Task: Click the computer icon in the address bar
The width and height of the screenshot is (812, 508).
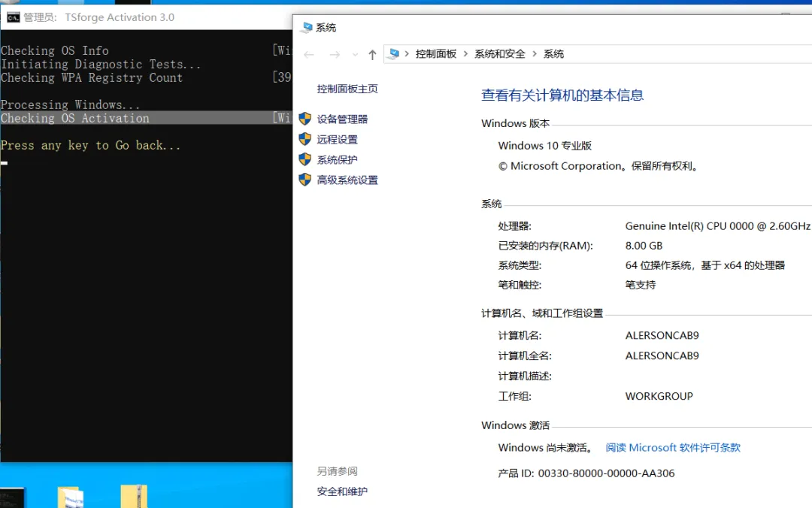Action: [394, 54]
